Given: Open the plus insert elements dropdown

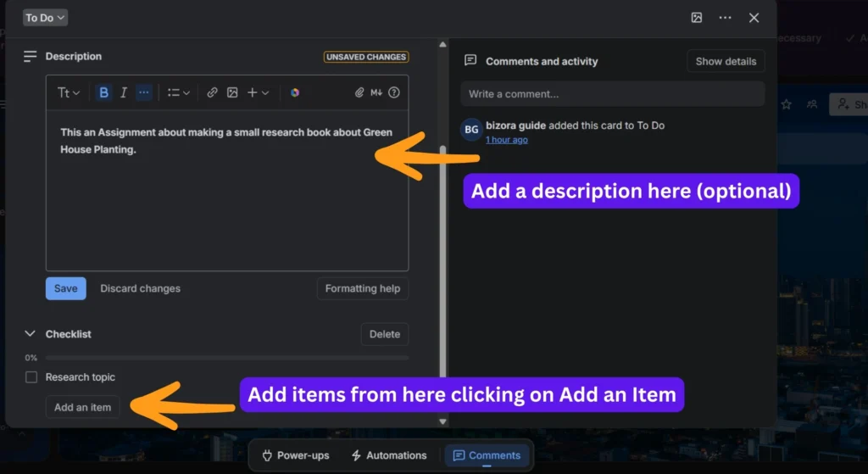Looking at the screenshot, I should pyautogui.click(x=258, y=92).
